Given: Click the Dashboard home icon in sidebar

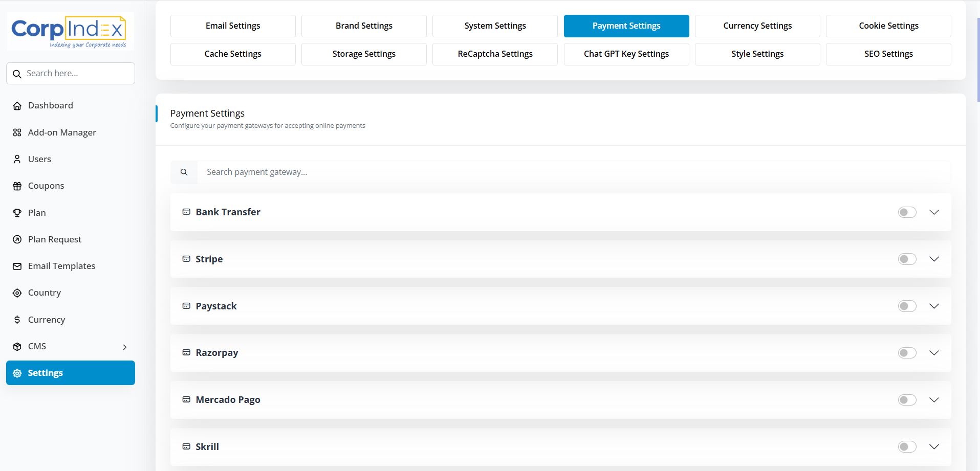Looking at the screenshot, I should tap(17, 106).
